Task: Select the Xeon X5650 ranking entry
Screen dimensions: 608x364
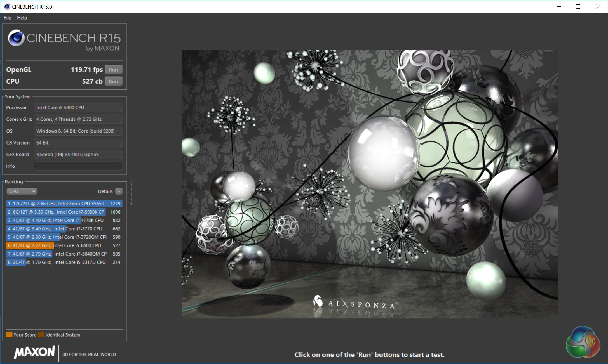Action: 64,204
